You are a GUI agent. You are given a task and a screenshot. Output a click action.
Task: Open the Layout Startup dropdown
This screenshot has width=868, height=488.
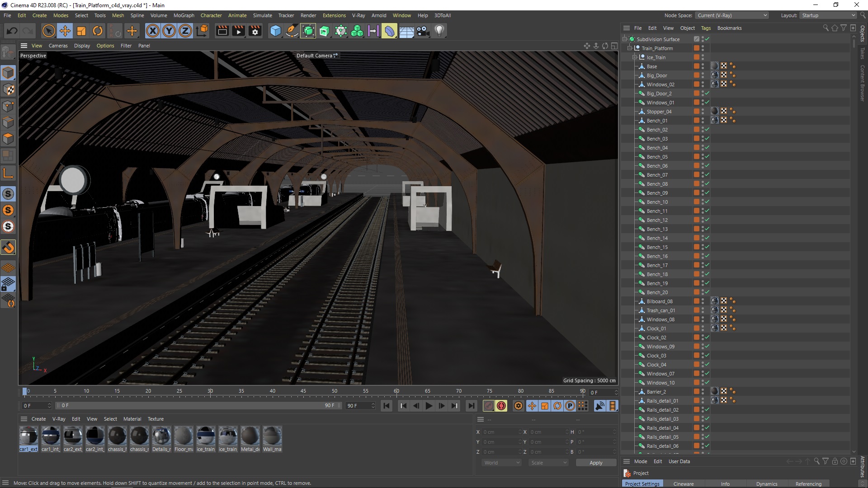pos(828,15)
